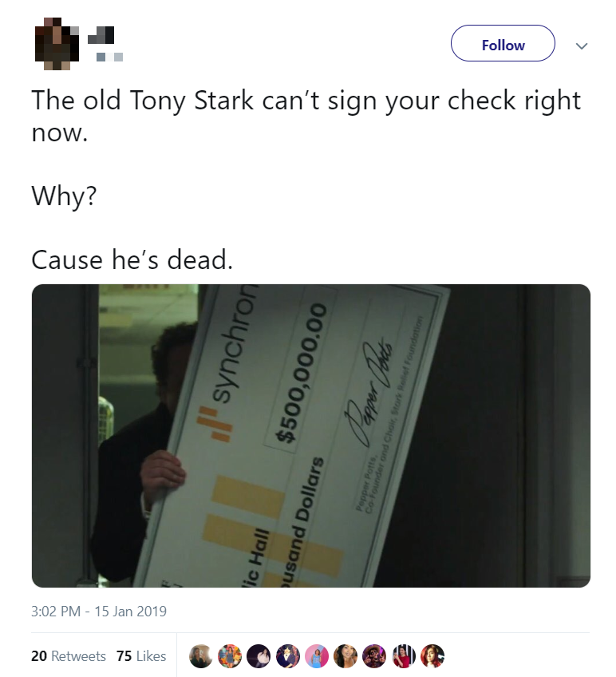
Task: Open liker avatar with pink and blue background
Action: 317,656
